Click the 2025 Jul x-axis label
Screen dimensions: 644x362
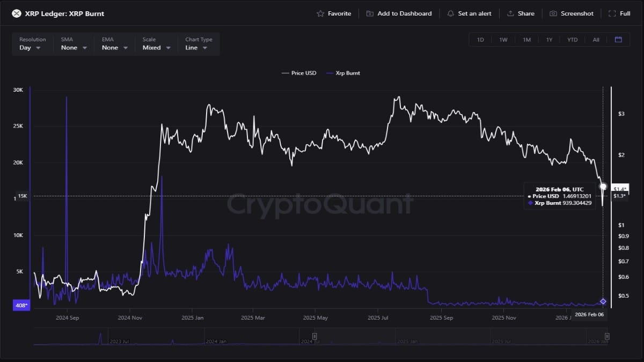tap(378, 317)
